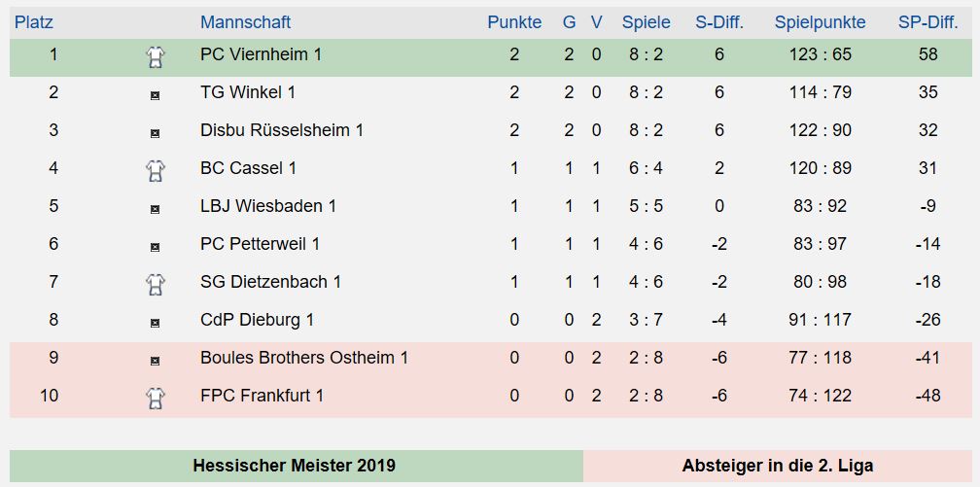Sort by the Punkte column header
Image resolution: width=980 pixels, height=487 pixels.
(514, 22)
